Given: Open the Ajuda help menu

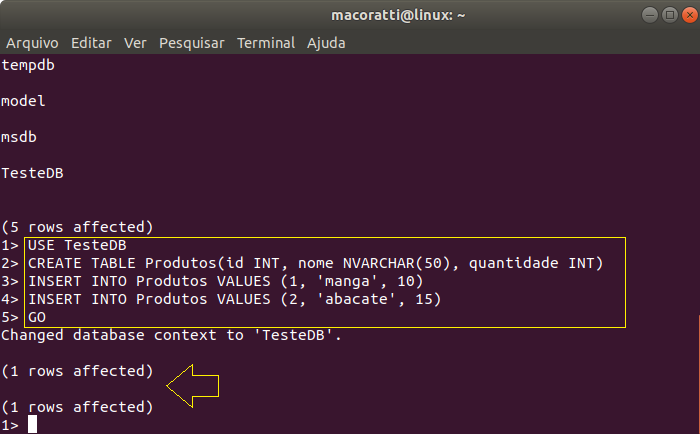Looking at the screenshot, I should tap(326, 43).
